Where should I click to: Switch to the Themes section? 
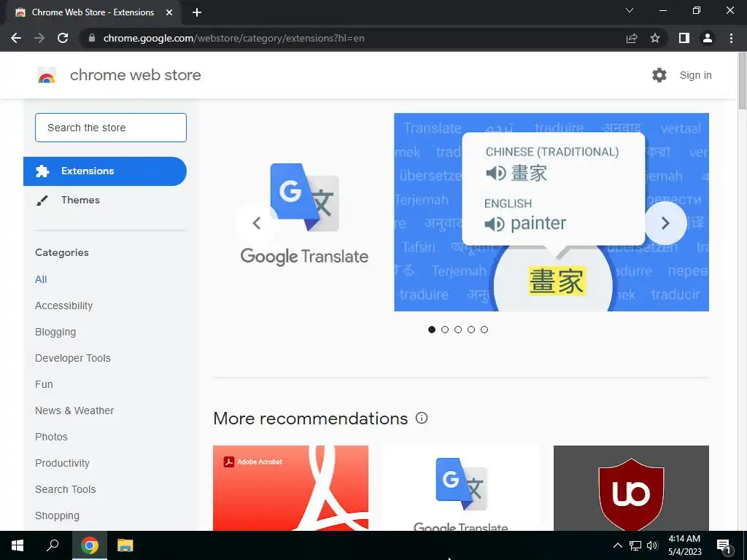point(105,200)
